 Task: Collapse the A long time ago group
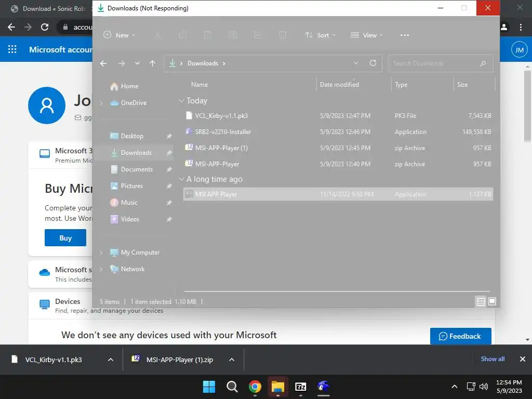tap(181, 179)
